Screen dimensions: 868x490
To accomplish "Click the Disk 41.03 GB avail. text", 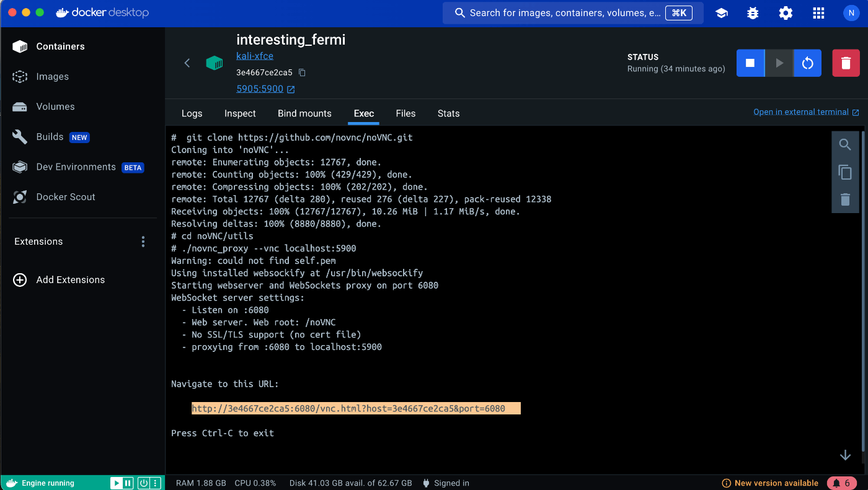I will point(351,483).
